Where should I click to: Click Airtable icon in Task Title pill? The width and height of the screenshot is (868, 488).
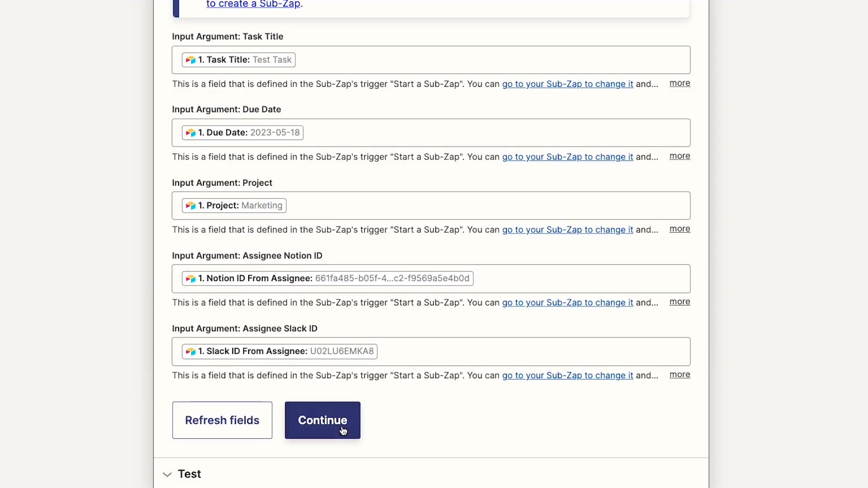pyautogui.click(x=190, y=60)
